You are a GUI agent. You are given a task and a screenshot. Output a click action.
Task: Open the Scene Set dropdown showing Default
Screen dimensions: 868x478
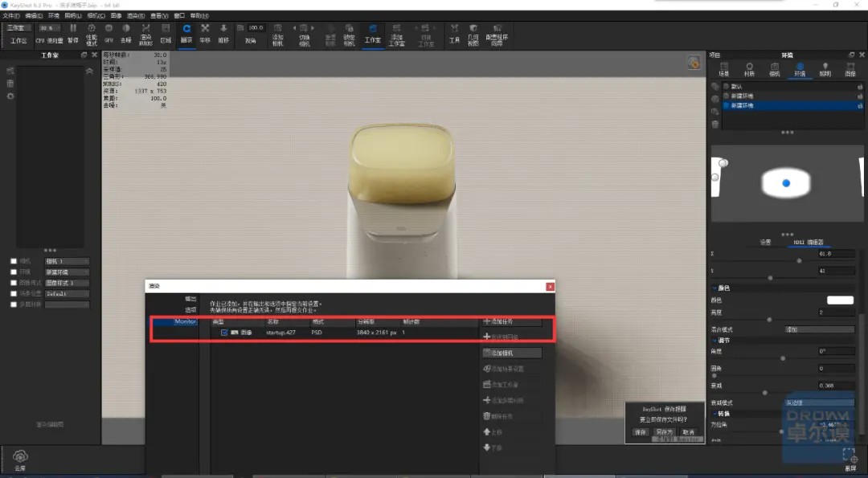click(67, 294)
